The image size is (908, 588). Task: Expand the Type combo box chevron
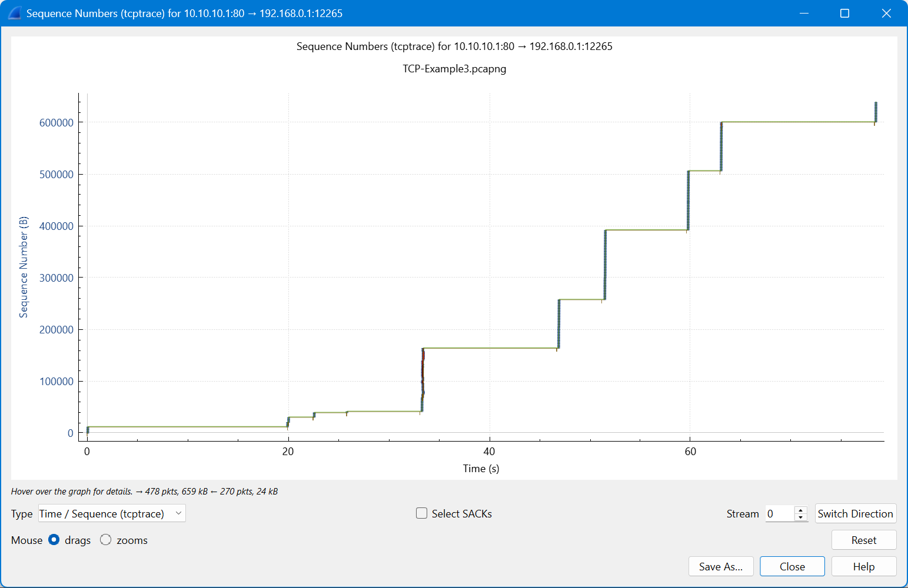(x=178, y=513)
